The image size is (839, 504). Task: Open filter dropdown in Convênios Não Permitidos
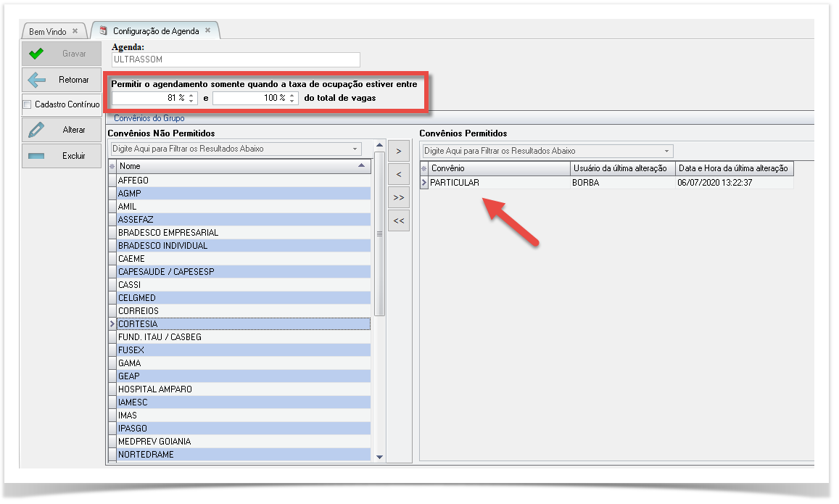(x=355, y=149)
